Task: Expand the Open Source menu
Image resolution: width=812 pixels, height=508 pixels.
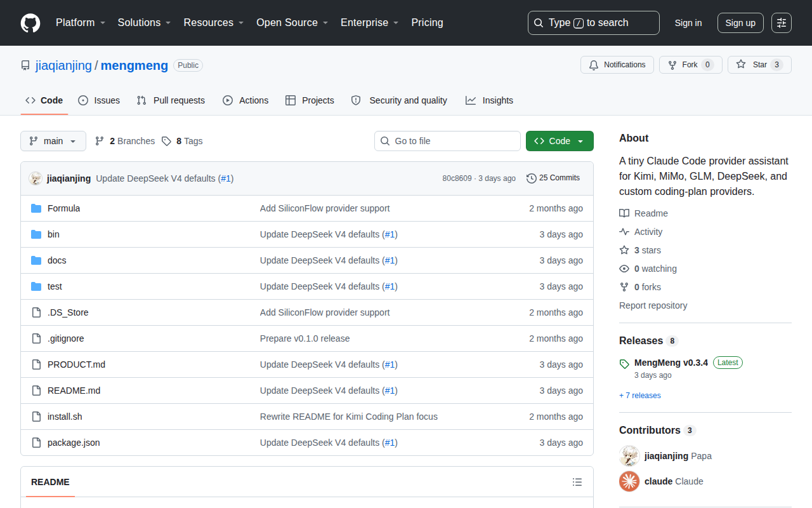Action: (x=292, y=23)
